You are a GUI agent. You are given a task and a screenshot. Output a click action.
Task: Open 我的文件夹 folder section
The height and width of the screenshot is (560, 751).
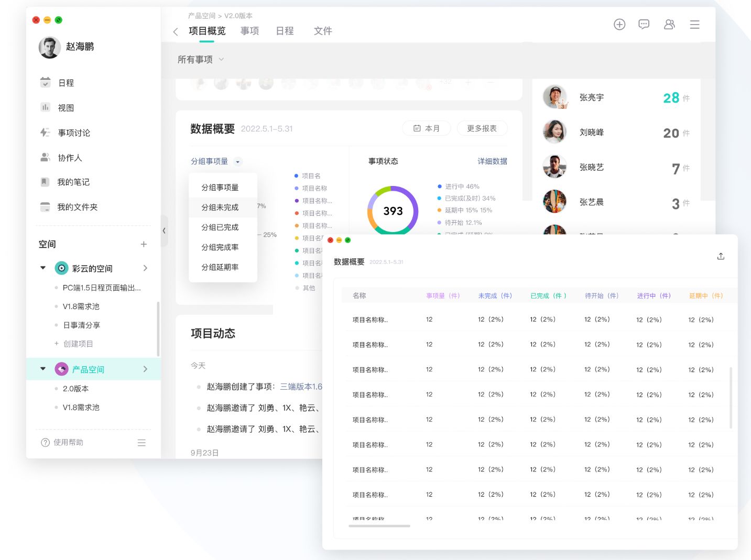tap(78, 206)
